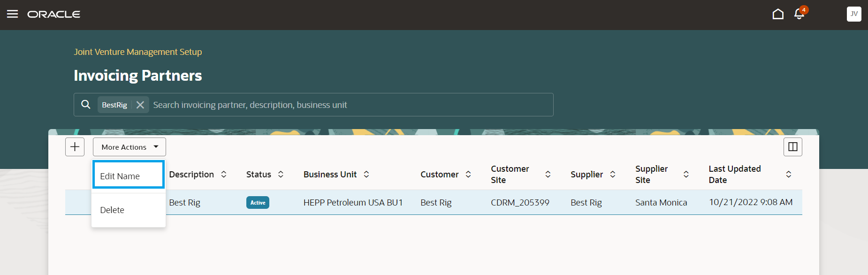Collapse the More Actions dropdown
868x275 pixels.
coord(129,147)
